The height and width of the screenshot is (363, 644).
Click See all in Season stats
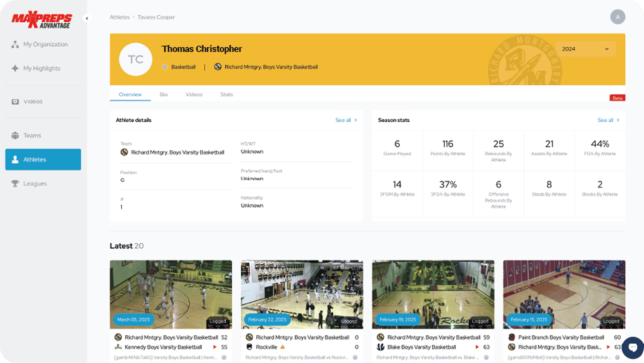[605, 120]
